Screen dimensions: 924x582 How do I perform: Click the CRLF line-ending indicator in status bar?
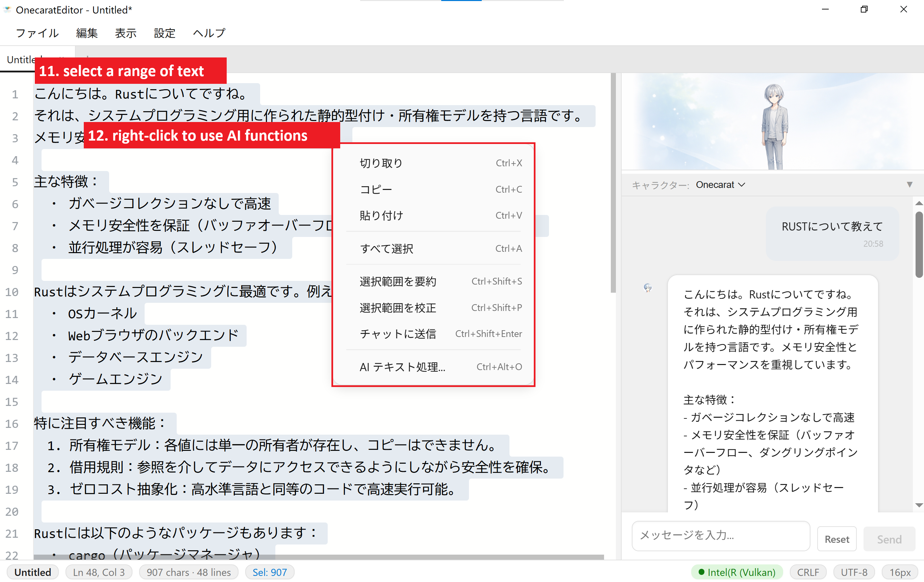808,572
